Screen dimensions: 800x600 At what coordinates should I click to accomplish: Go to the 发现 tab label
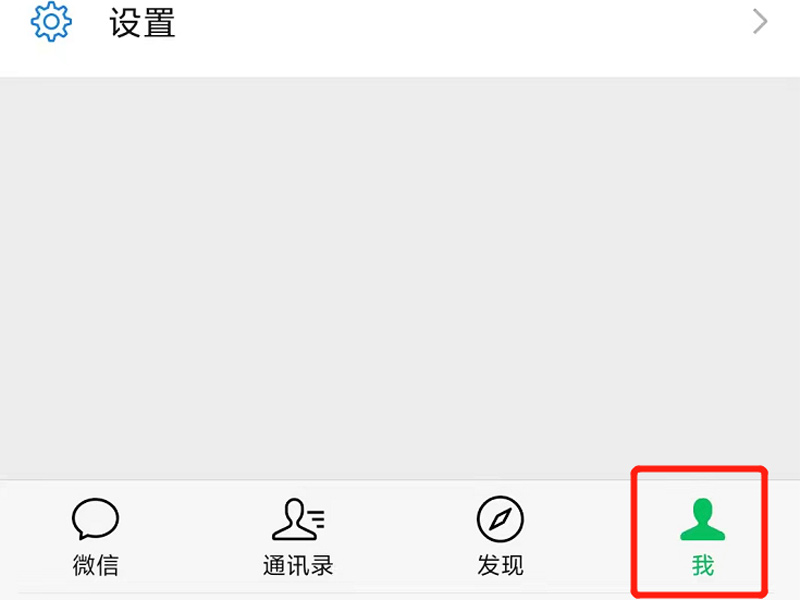pos(500,565)
